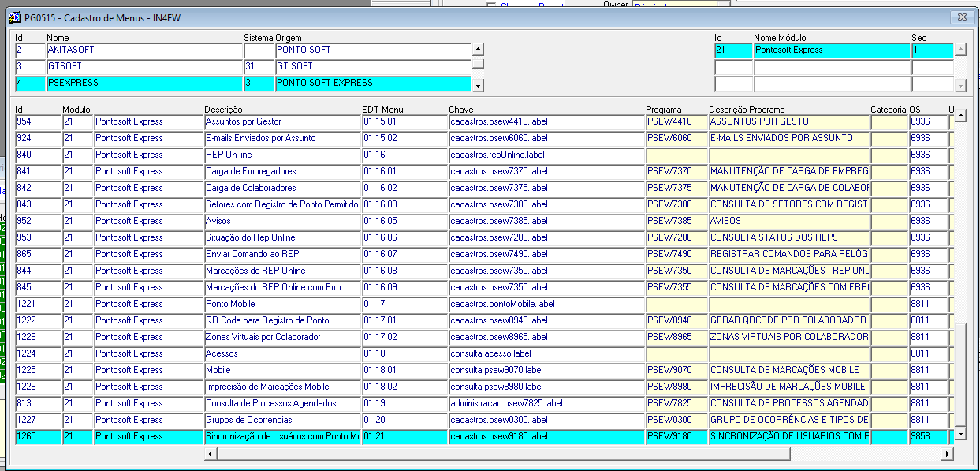980x471 pixels.
Task: Click the Id field of the AKITASOFT row
Action: tap(30, 50)
